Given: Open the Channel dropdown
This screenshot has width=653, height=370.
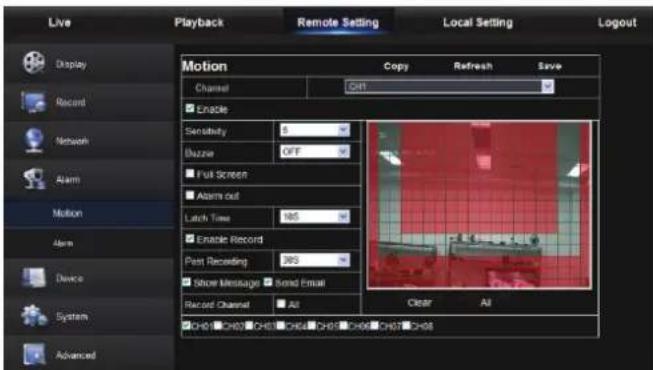Looking at the screenshot, I should click(x=449, y=87).
